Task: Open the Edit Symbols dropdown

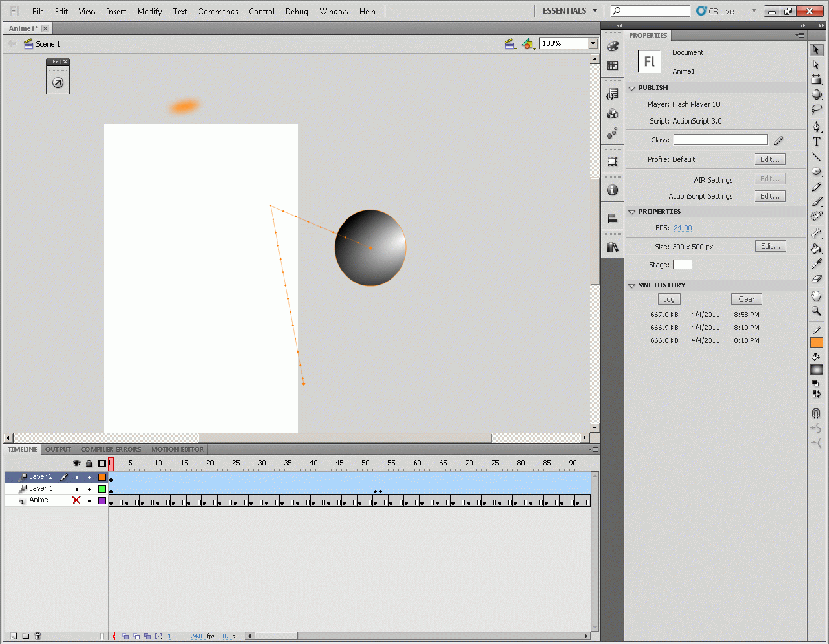Action: [528, 44]
